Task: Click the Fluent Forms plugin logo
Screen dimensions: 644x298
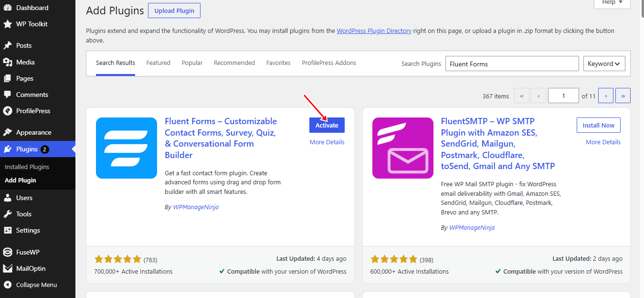Action: tap(127, 148)
